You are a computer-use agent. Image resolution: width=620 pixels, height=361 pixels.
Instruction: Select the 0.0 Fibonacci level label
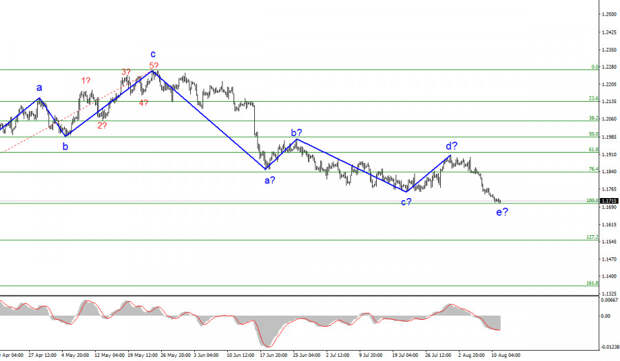click(595, 67)
